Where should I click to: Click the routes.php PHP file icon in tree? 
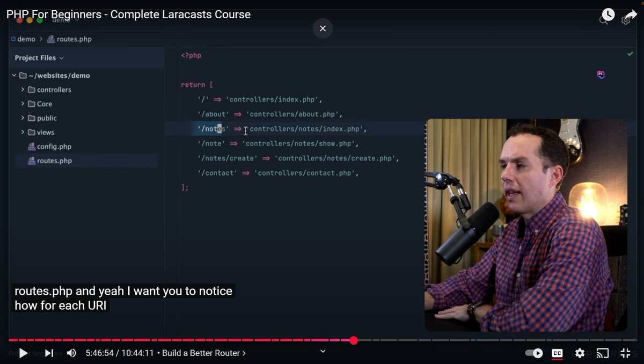coord(32,161)
